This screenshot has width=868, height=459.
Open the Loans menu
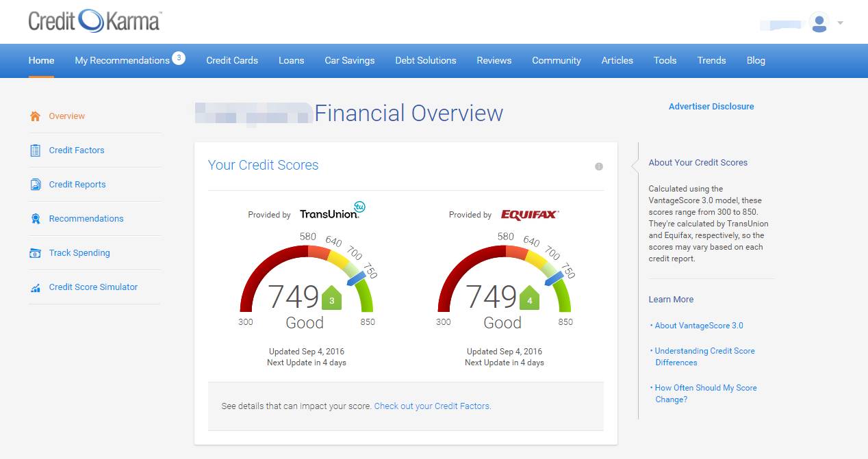291,60
